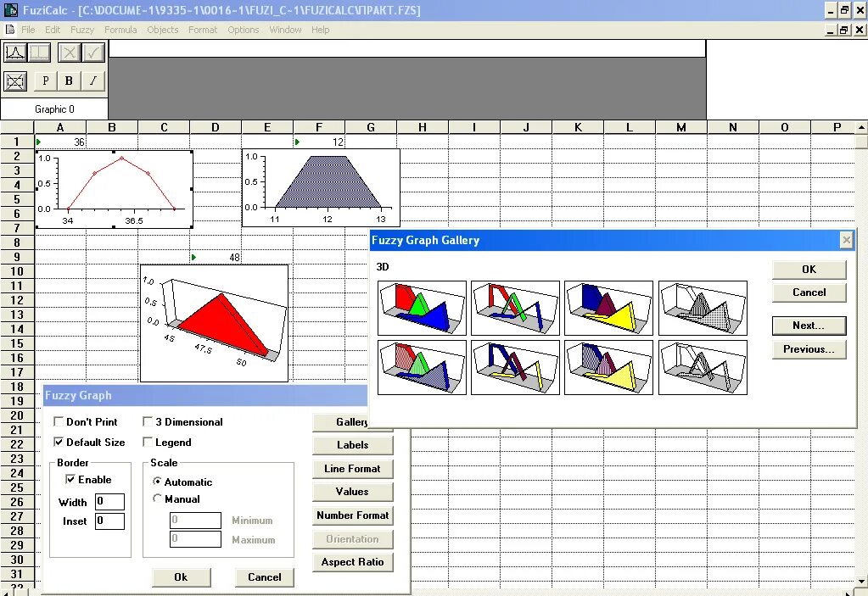Click the Gallery button in Fuzzy Graph dialog
This screenshot has height=596, width=868.
(x=341, y=422)
